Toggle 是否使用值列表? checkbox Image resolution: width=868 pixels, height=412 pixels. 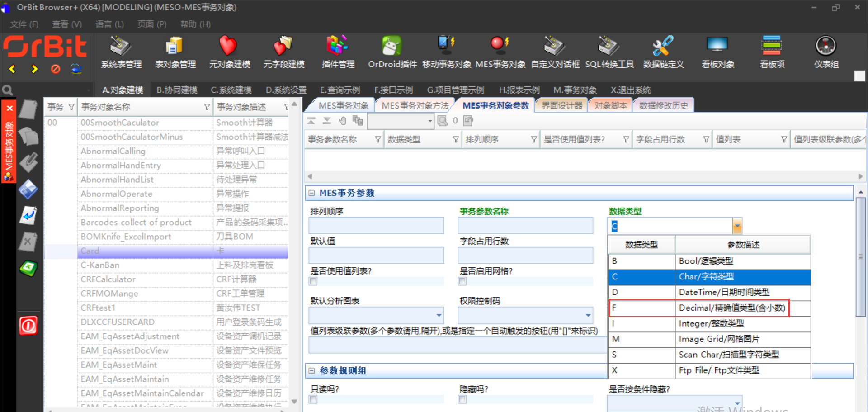click(x=313, y=281)
